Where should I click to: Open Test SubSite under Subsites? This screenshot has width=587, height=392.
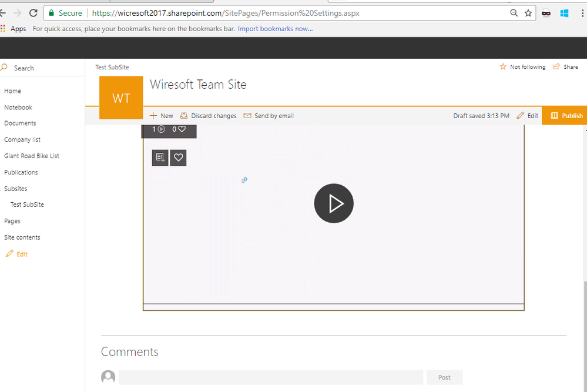(x=27, y=205)
